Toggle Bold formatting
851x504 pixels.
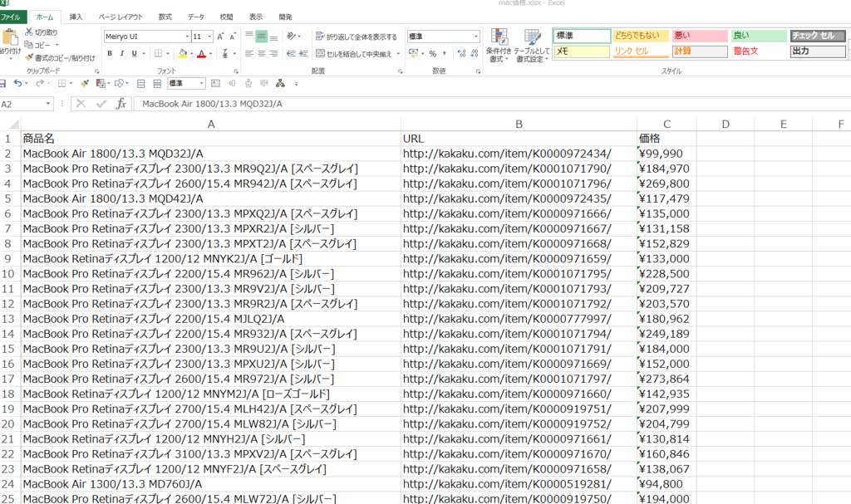110,53
